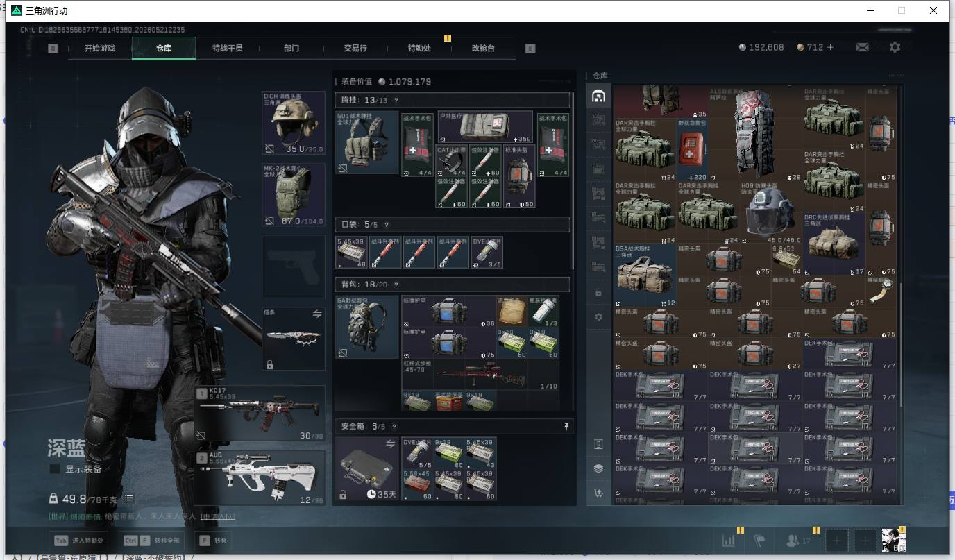Open the 部门 tab
955x560 pixels.
(x=291, y=49)
